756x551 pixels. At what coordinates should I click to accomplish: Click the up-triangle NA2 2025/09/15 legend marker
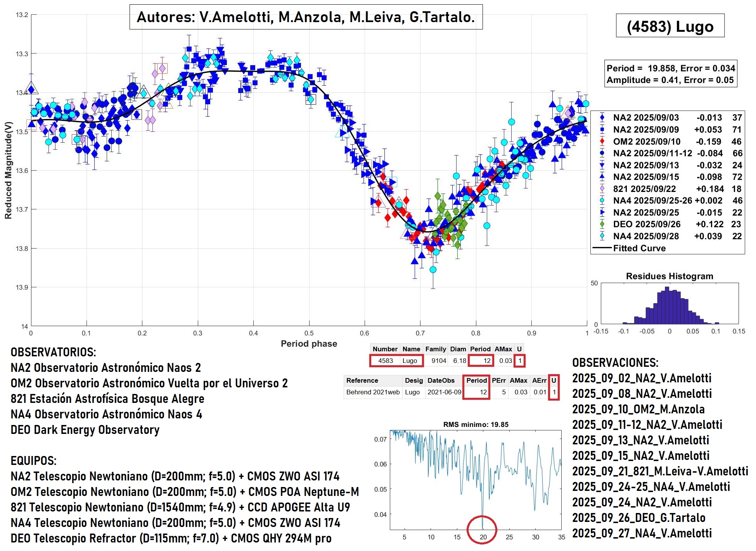click(602, 177)
